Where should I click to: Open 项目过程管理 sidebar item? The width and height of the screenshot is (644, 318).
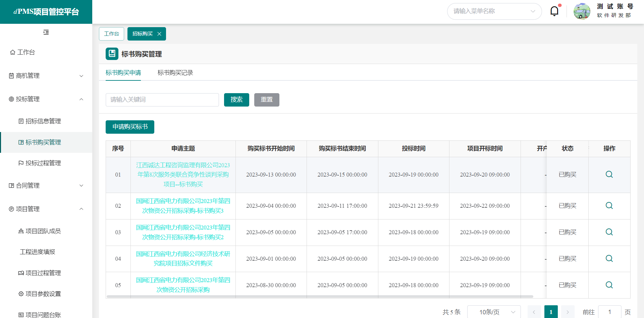(46, 273)
